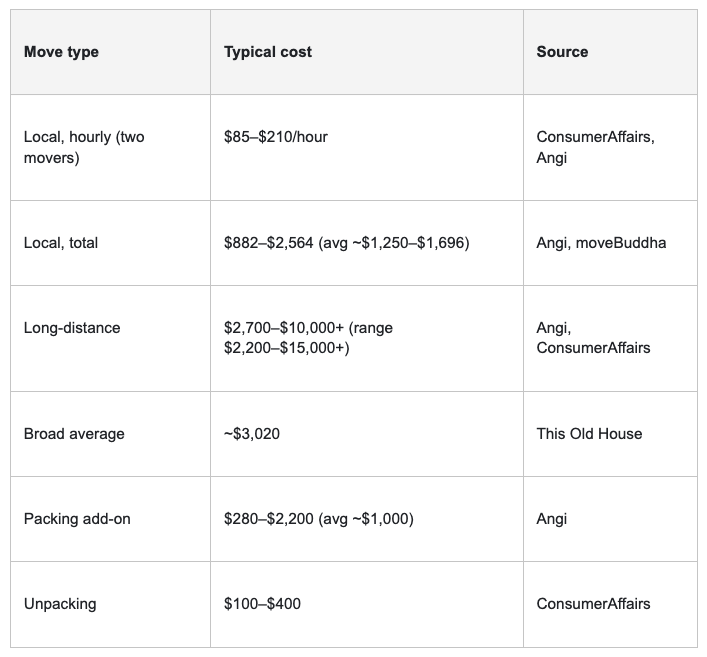The width and height of the screenshot is (707, 657).
Task: Click the Local, total row label
Action: pos(60,243)
